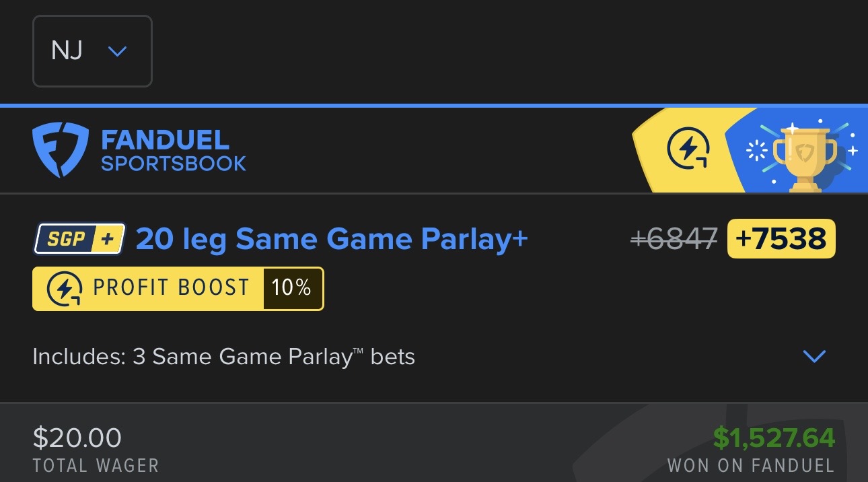Tap the lightning boost icon in the yellow banner
The image size is (868, 482).
click(x=688, y=150)
